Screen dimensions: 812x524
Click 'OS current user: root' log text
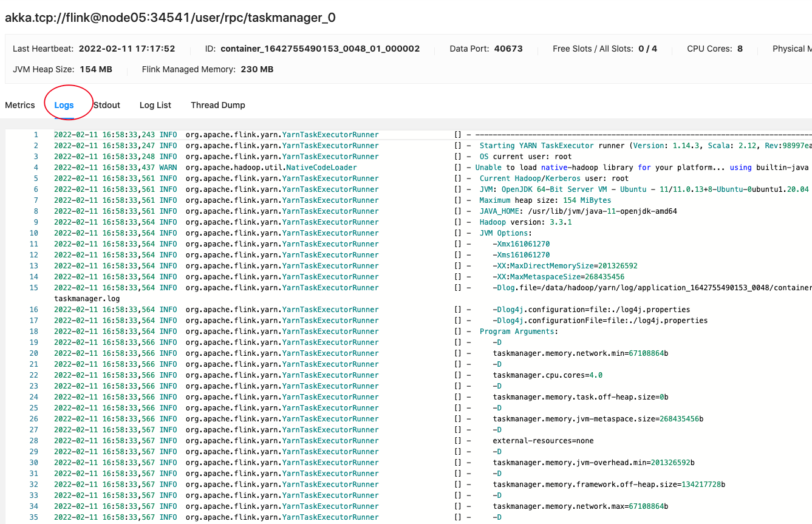point(525,157)
